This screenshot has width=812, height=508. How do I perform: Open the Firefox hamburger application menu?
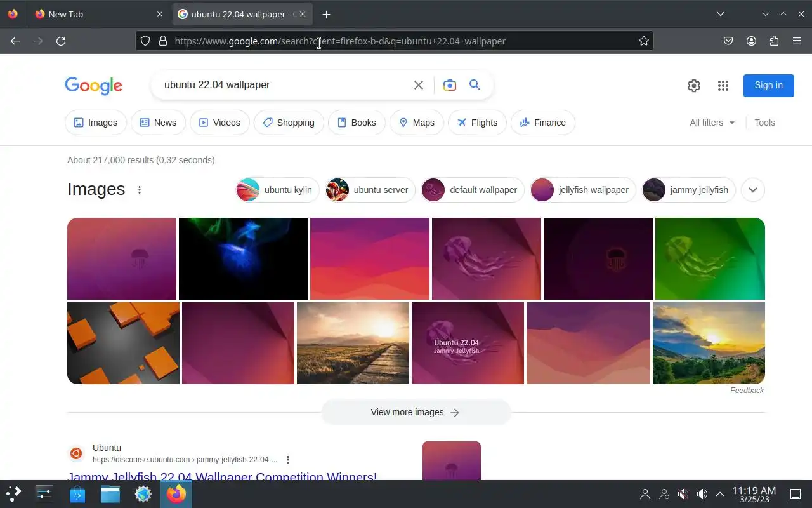click(x=797, y=41)
